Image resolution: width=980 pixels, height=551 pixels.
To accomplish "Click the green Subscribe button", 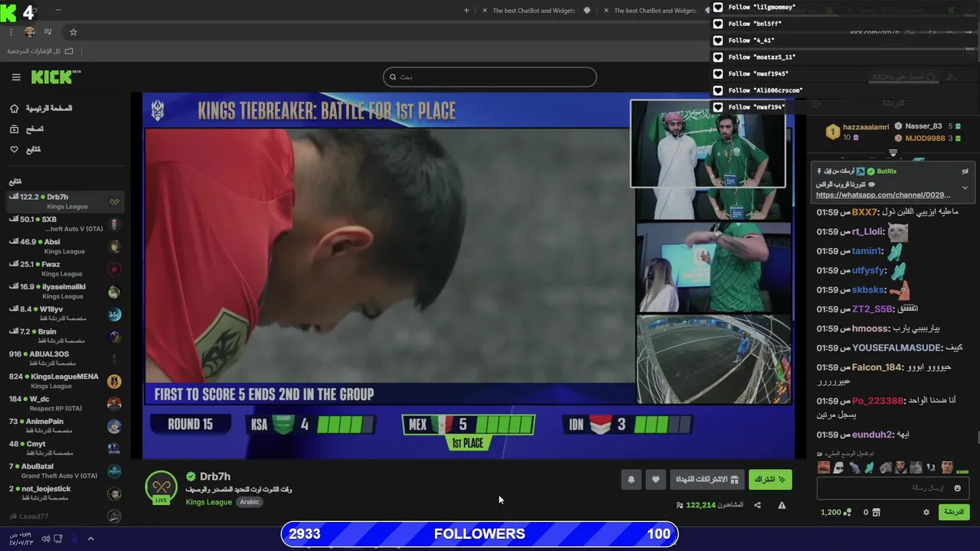I will [770, 479].
